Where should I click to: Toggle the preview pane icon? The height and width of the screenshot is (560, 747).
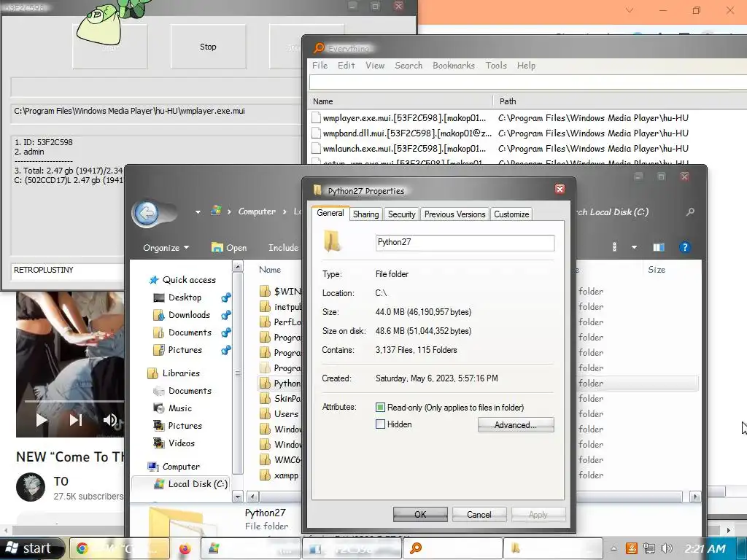point(659,247)
